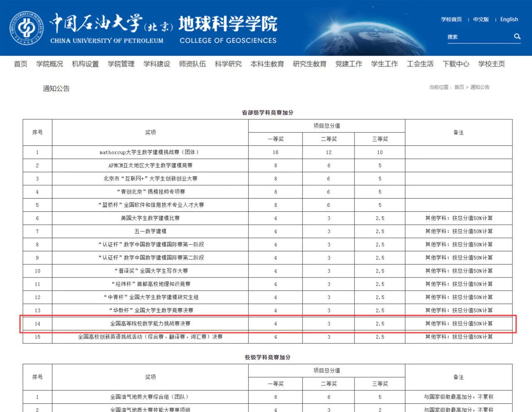Open the 研究生教育 menu
The width and height of the screenshot is (532, 412).
[x=310, y=64]
